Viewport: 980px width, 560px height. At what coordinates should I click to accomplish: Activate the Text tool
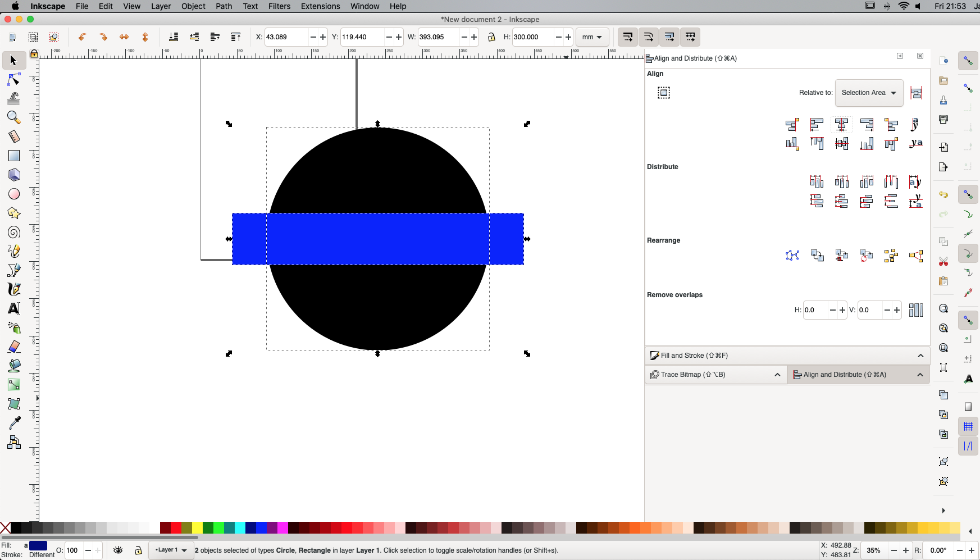[14, 308]
